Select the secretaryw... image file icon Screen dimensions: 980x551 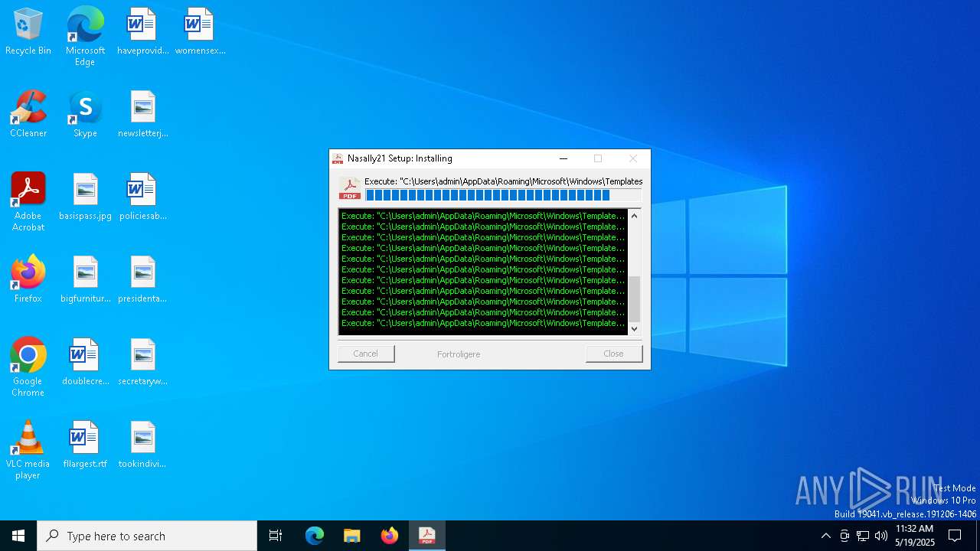pyautogui.click(x=142, y=362)
